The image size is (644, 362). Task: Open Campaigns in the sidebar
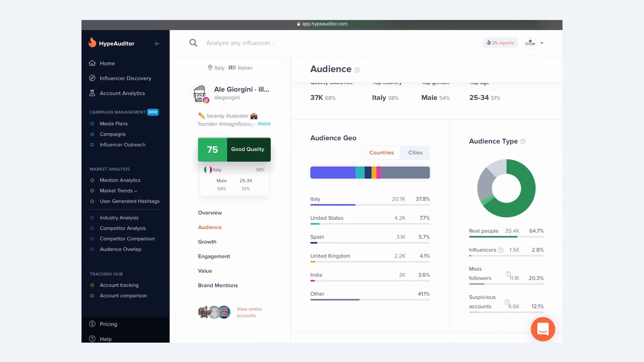click(113, 134)
